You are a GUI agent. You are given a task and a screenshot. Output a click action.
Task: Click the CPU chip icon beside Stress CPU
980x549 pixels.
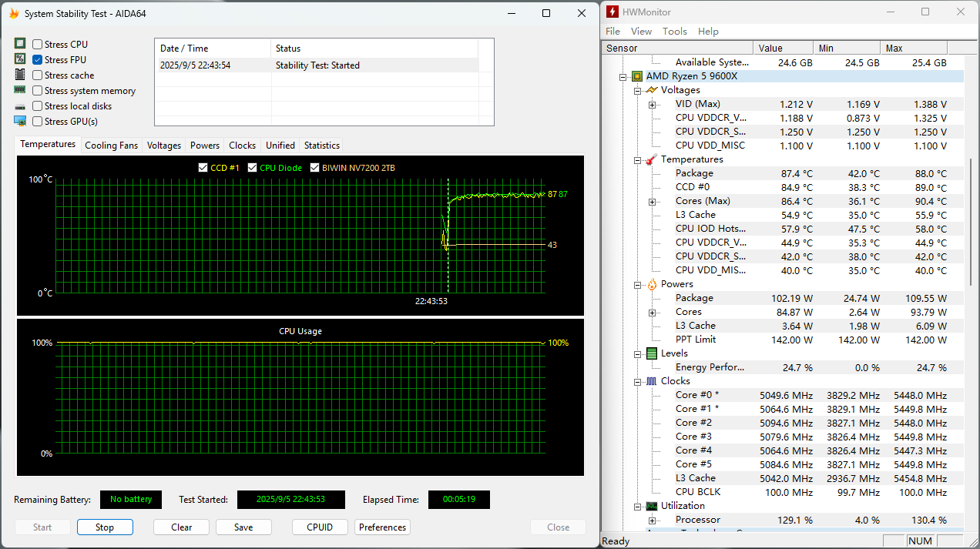point(20,44)
